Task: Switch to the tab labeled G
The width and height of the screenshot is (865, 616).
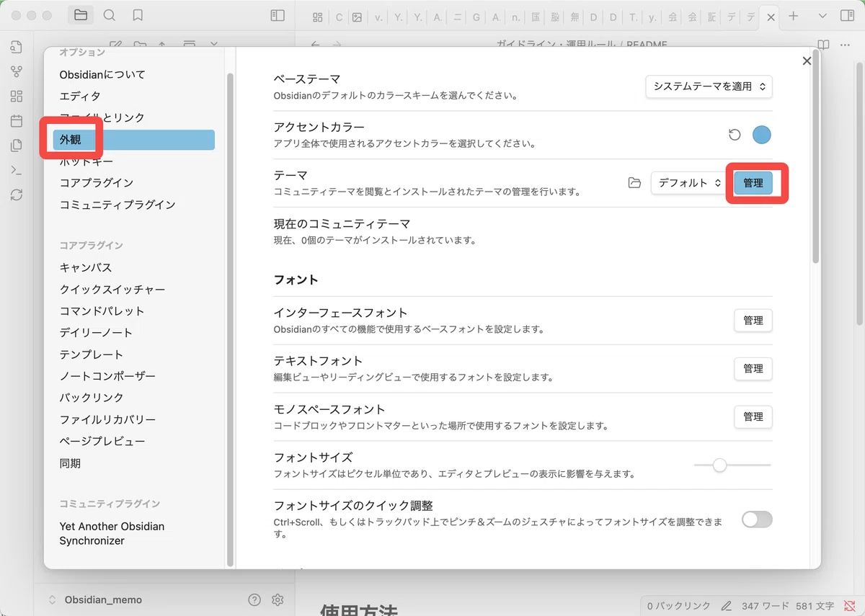Action: pyautogui.click(x=476, y=17)
